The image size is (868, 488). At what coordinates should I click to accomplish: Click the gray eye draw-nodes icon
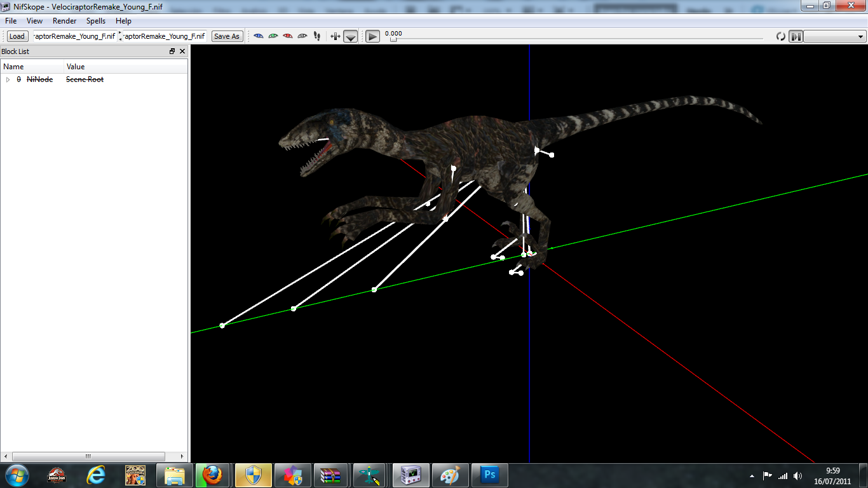pos(302,36)
